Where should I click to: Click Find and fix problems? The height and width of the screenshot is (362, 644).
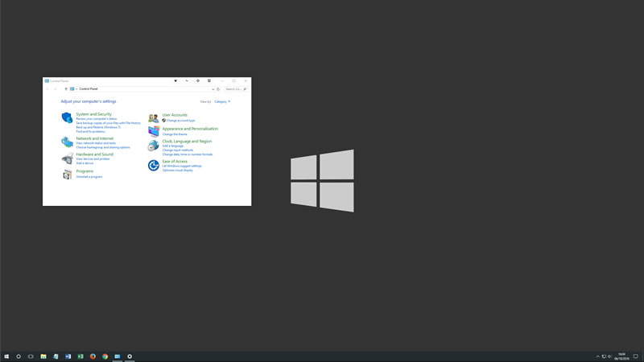[90, 132]
